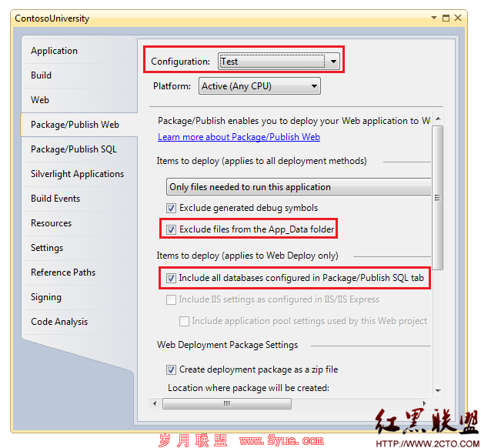Click 'Location where package will be created:' label

[x=249, y=388]
